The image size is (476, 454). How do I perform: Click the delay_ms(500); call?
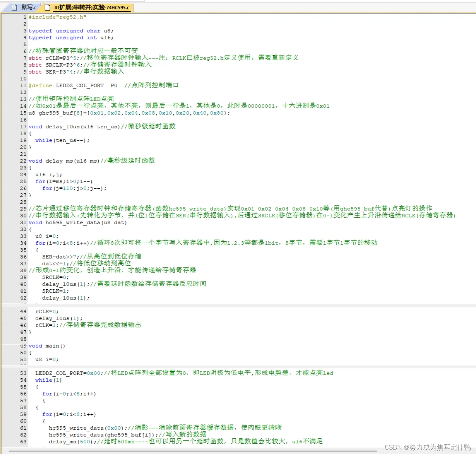73,442
